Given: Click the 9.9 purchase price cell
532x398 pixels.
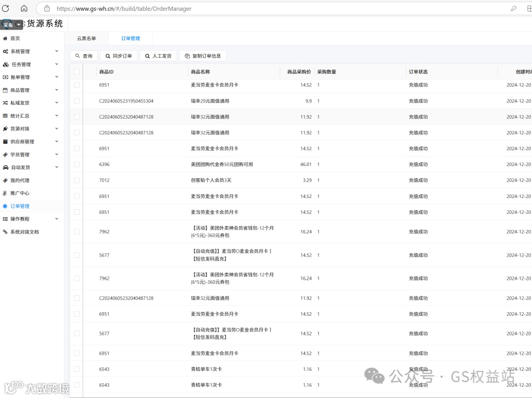Looking at the screenshot, I should click(x=308, y=101).
